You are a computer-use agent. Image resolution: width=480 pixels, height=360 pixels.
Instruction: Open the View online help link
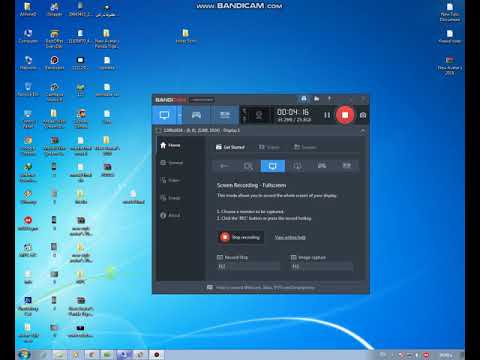pyautogui.click(x=290, y=237)
